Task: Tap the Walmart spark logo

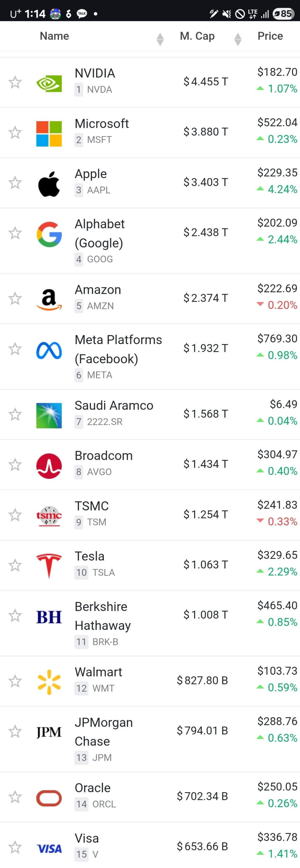Action: pos(49,682)
